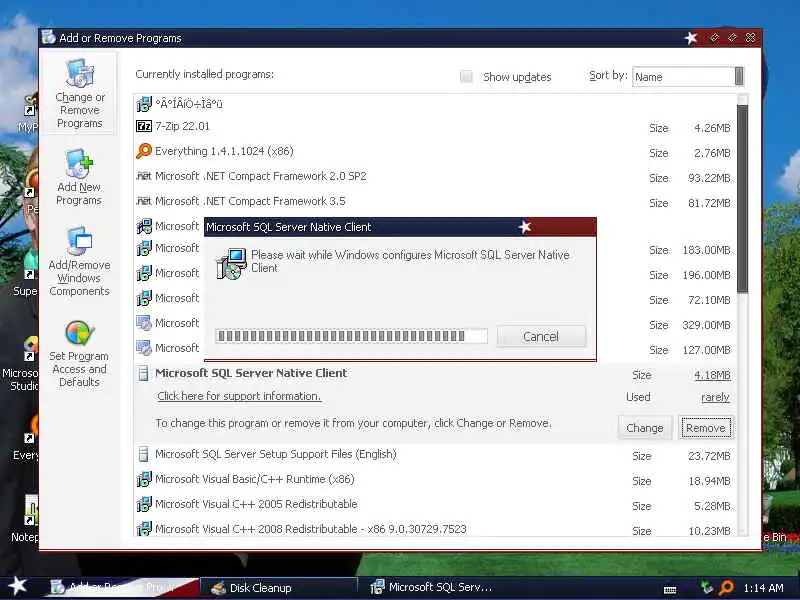This screenshot has height=600, width=800.
Task: Select Microsoft Visual Basic/C++ Runtime (x86) text
Action: click(255, 479)
